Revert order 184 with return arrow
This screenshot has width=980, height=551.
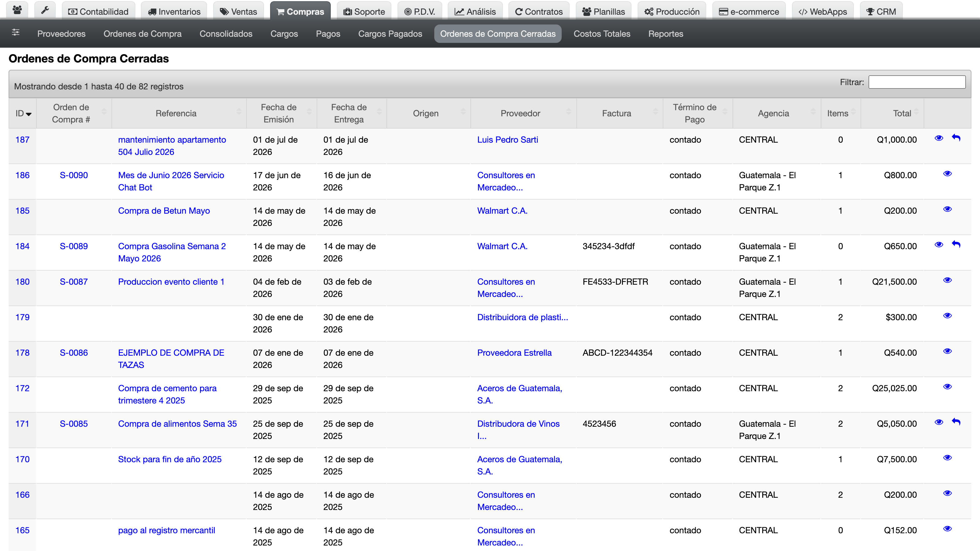click(956, 244)
